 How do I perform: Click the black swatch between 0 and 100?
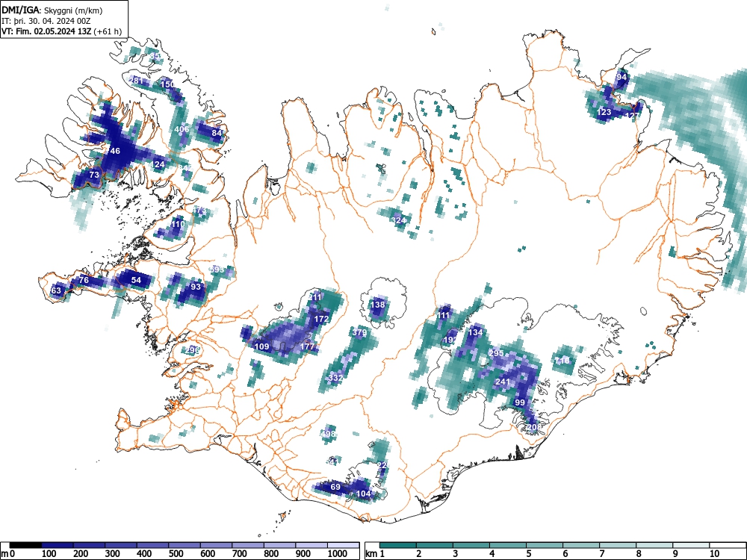point(25,545)
